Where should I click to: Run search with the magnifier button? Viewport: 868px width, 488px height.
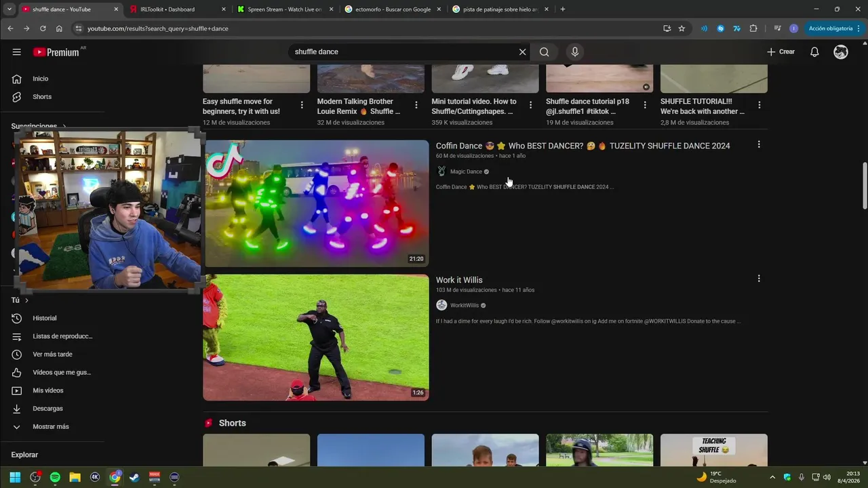click(544, 52)
